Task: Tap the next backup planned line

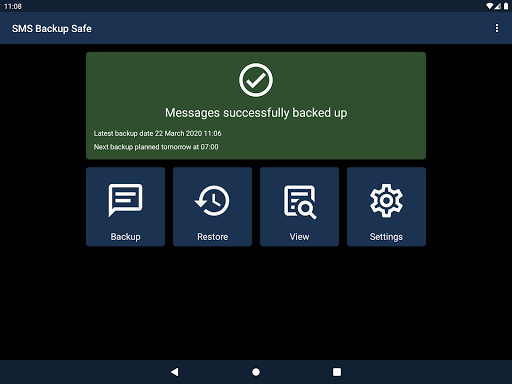Action: (x=156, y=147)
